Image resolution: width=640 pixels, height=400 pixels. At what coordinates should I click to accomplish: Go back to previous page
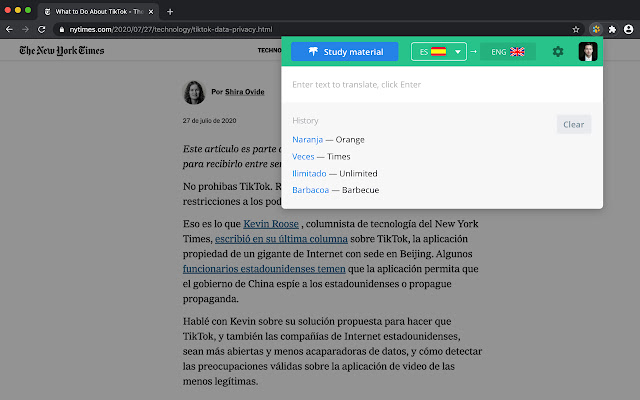[x=9, y=29]
